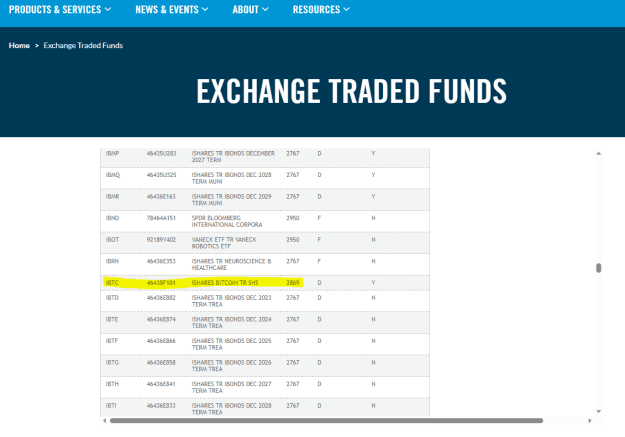625x437 pixels.
Task: Click CUSIP 46436E858
Action: (161, 362)
